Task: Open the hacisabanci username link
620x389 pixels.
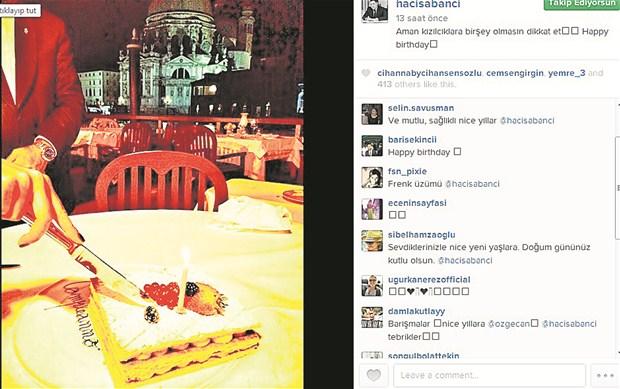Action: point(428,4)
